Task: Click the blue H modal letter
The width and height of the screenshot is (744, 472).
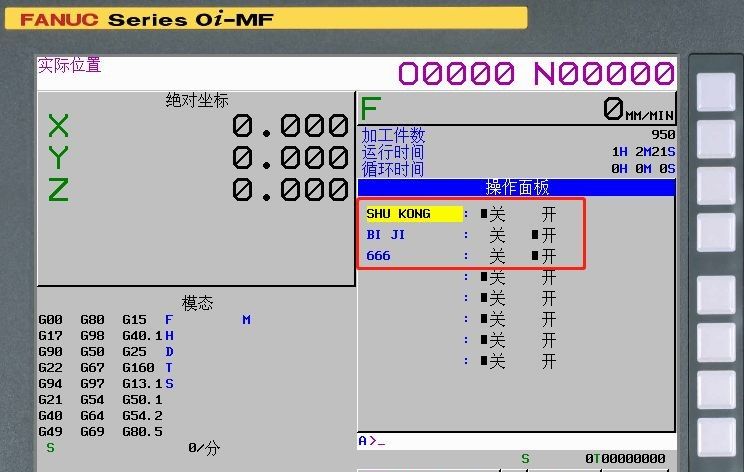Action: pos(169,336)
